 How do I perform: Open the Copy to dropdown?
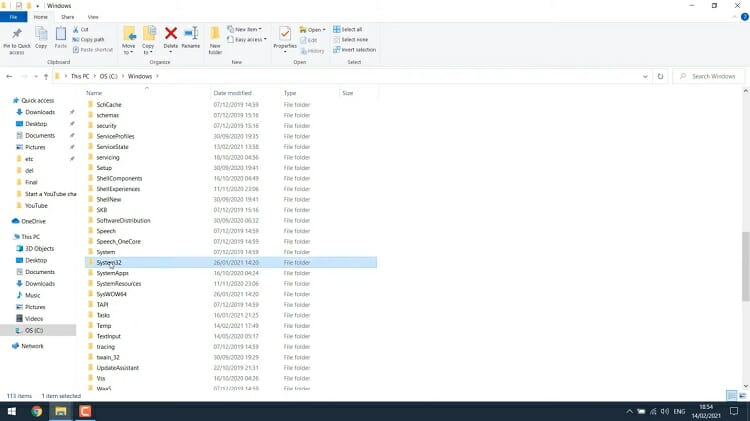149,41
